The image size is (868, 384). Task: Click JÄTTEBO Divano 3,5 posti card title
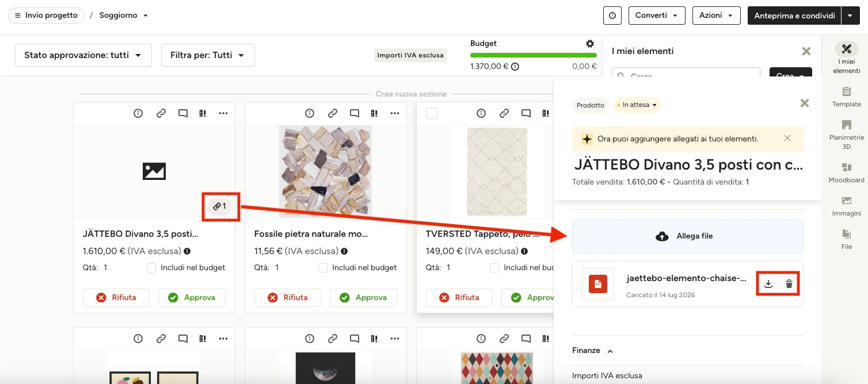point(140,234)
